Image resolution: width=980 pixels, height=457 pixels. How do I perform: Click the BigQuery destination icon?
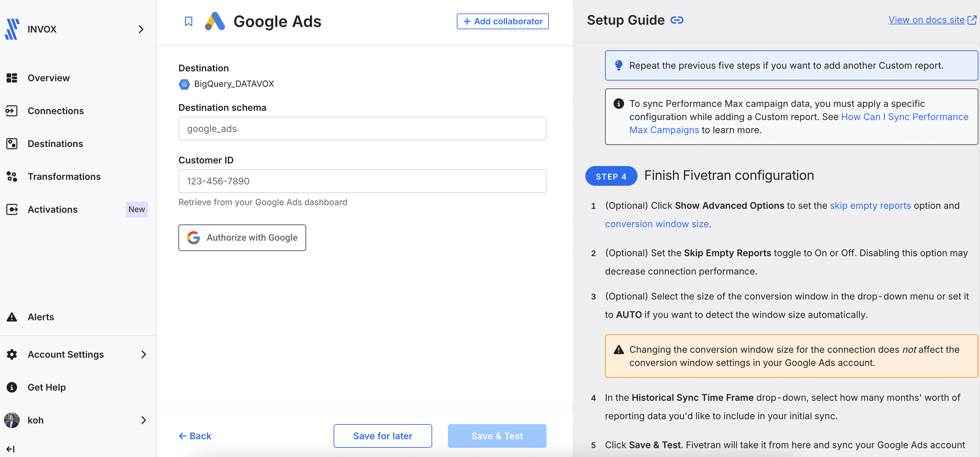184,84
